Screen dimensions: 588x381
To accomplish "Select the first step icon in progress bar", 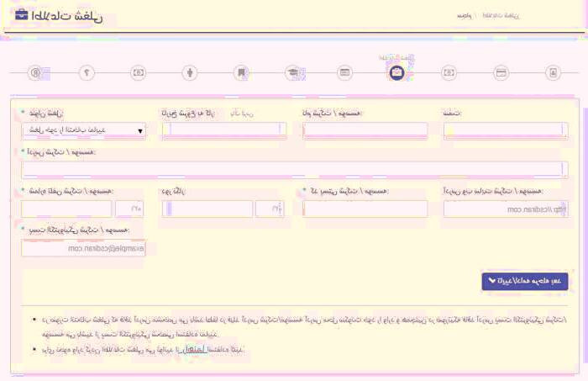I will 35,72.
